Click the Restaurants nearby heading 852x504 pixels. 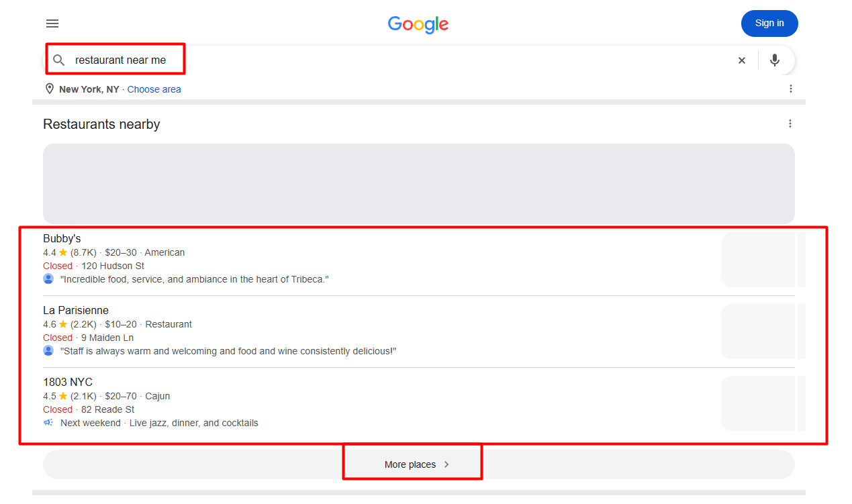101,124
